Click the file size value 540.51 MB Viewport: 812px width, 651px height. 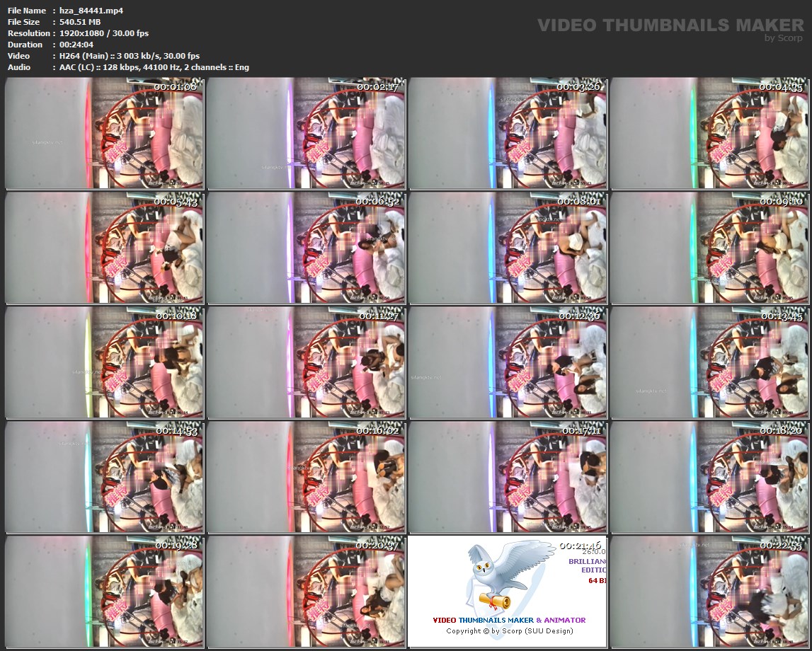tap(80, 22)
